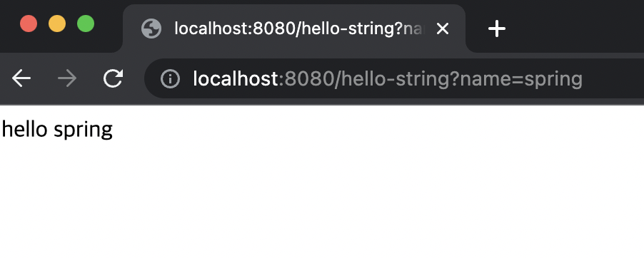Click the word "hello" on the page
Screen dimensions: 644x258
25,129
